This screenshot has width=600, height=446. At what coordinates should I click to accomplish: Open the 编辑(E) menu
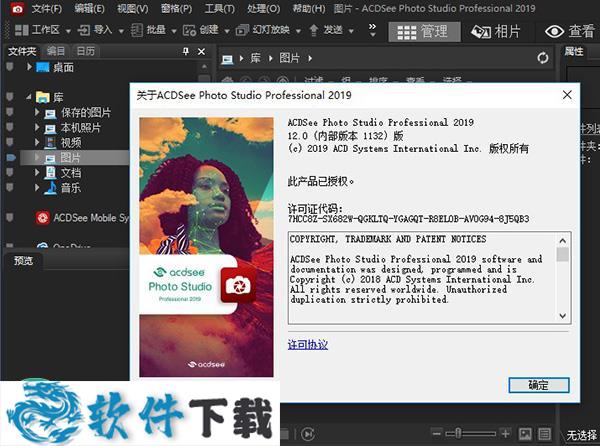pos(90,8)
